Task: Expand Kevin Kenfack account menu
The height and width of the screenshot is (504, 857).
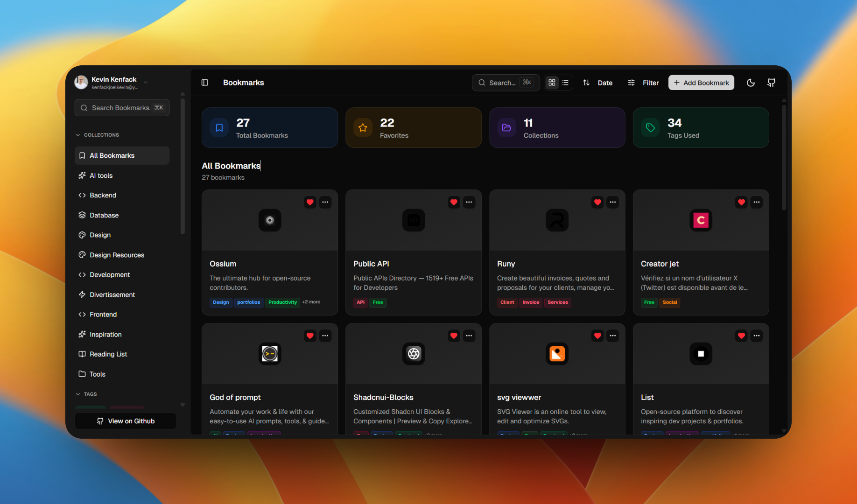Action: tap(112, 83)
